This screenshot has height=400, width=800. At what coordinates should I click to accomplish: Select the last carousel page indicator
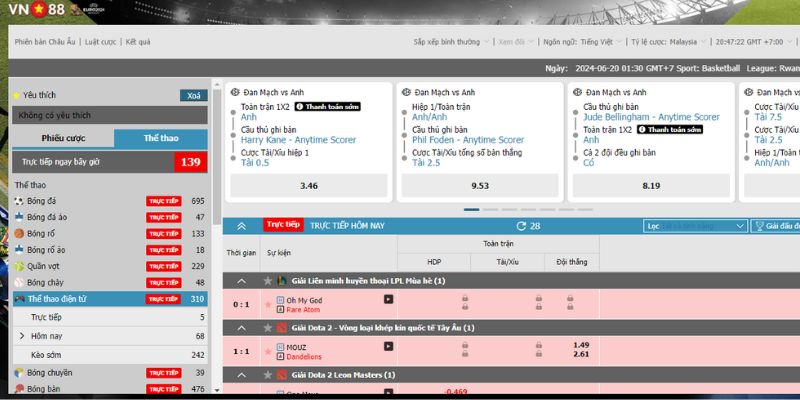(585, 210)
